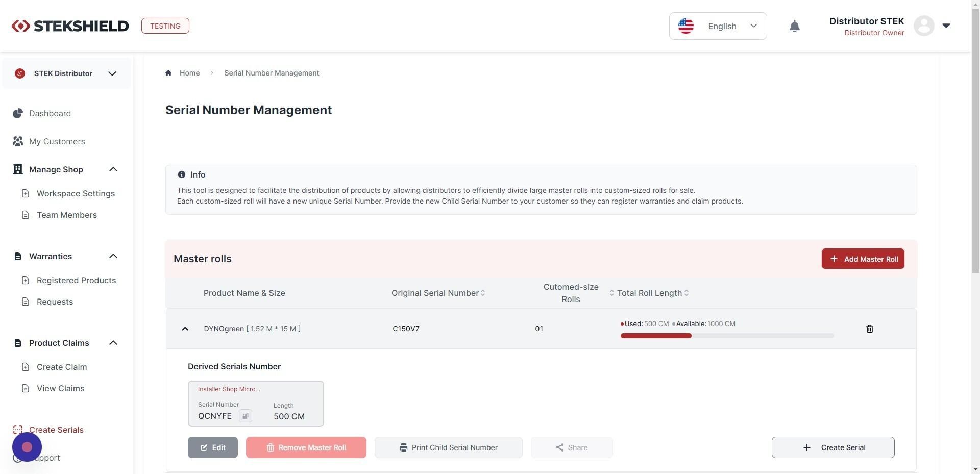Delete the DYNOgreen master roll via trash icon
The width and height of the screenshot is (980, 474).
[x=870, y=329]
